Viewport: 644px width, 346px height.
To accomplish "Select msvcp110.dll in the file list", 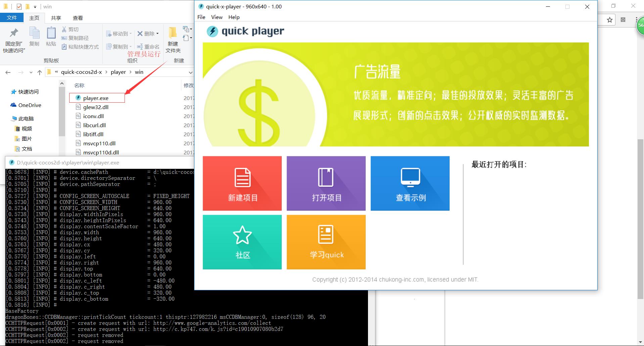I will pyautogui.click(x=99, y=143).
